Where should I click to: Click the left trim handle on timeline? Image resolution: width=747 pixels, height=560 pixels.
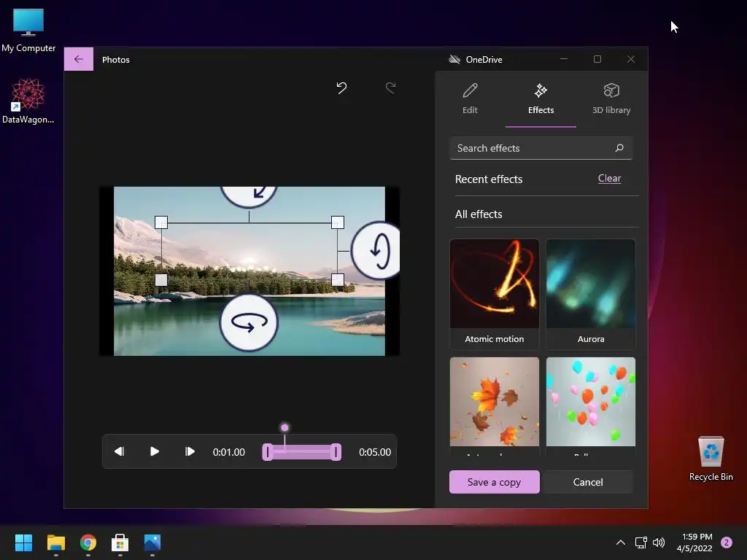point(268,452)
